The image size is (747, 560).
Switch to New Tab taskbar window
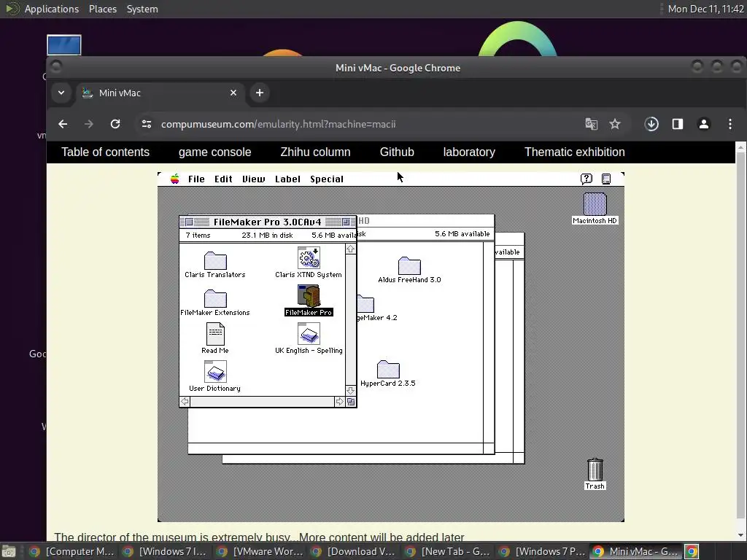[x=449, y=551]
